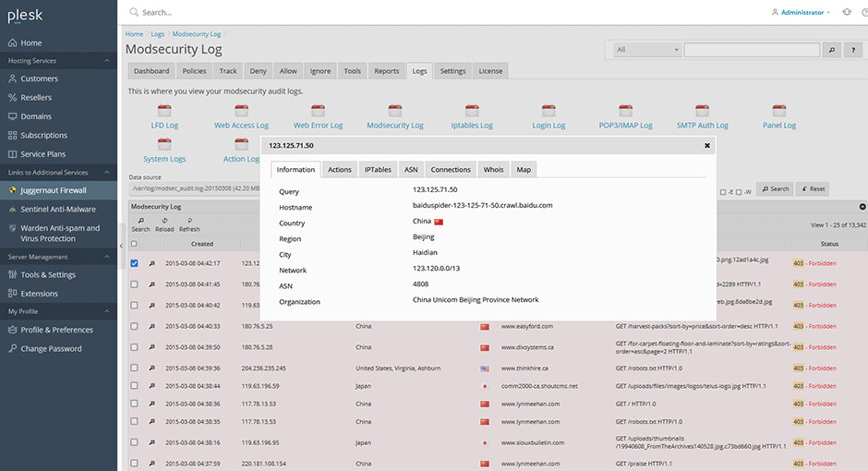Open the Administrator account dropdown
Image resolution: width=868 pixels, height=471 pixels.
pyautogui.click(x=801, y=12)
